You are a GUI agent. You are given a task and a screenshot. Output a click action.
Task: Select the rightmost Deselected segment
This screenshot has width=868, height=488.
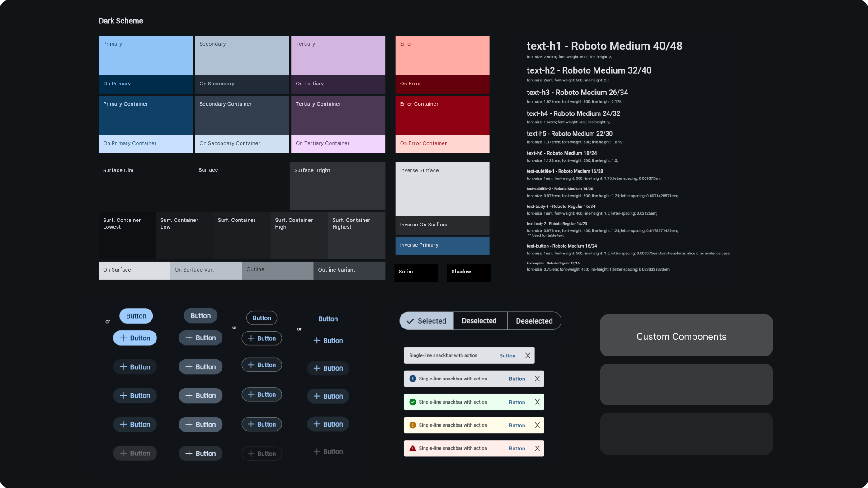(534, 321)
